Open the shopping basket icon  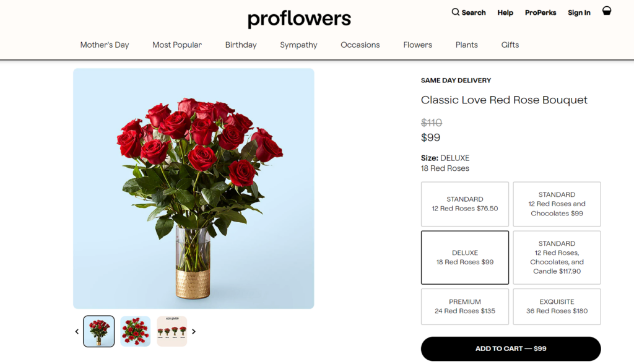click(607, 11)
